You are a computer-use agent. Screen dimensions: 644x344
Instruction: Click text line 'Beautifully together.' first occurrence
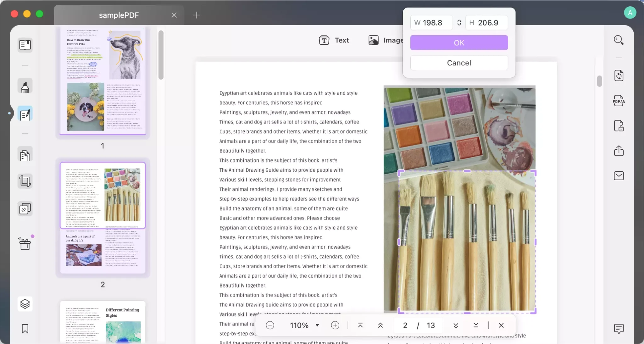pyautogui.click(x=243, y=151)
